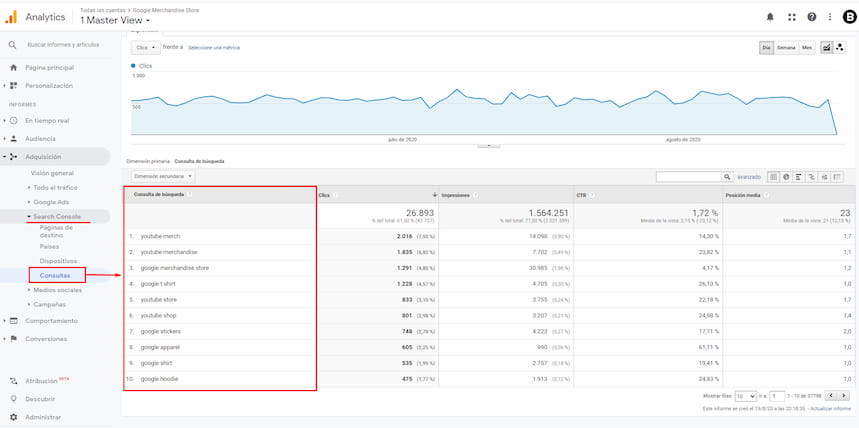Click help icon beside Clics column header
Viewport: 859px width, 428px height.
(335, 195)
